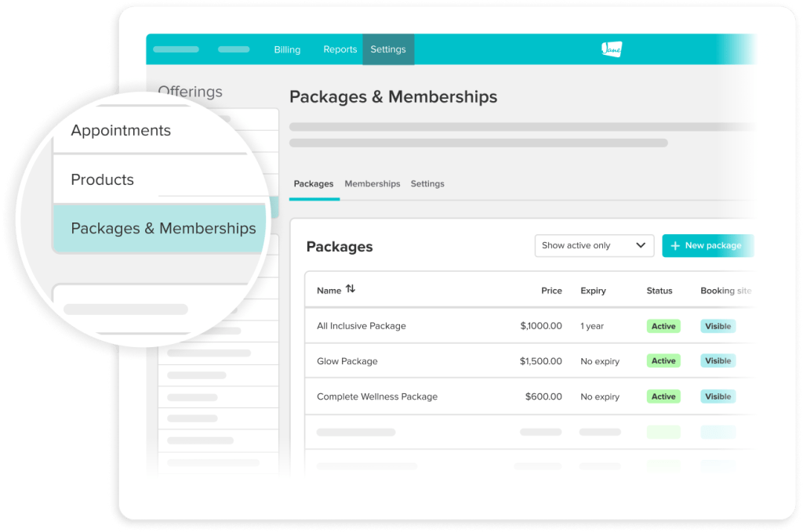
Task: Switch to the Packages tab
Action: tap(314, 183)
